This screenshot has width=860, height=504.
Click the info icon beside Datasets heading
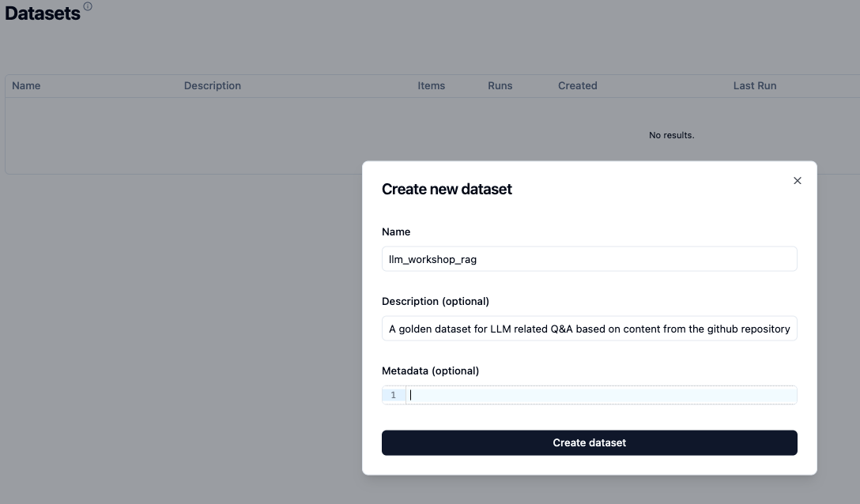pos(88,6)
